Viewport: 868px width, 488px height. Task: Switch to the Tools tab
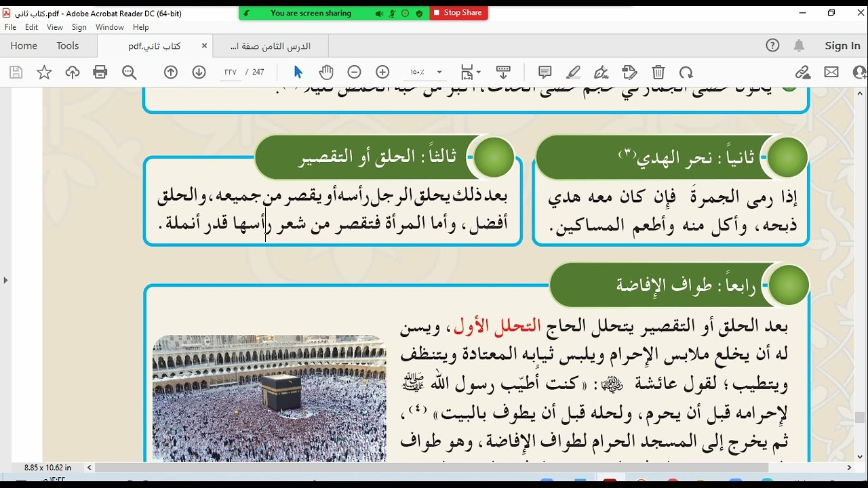point(68,45)
